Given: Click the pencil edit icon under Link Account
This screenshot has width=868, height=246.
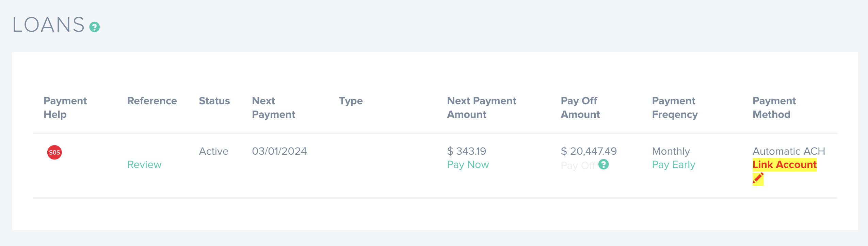Looking at the screenshot, I should (x=758, y=179).
